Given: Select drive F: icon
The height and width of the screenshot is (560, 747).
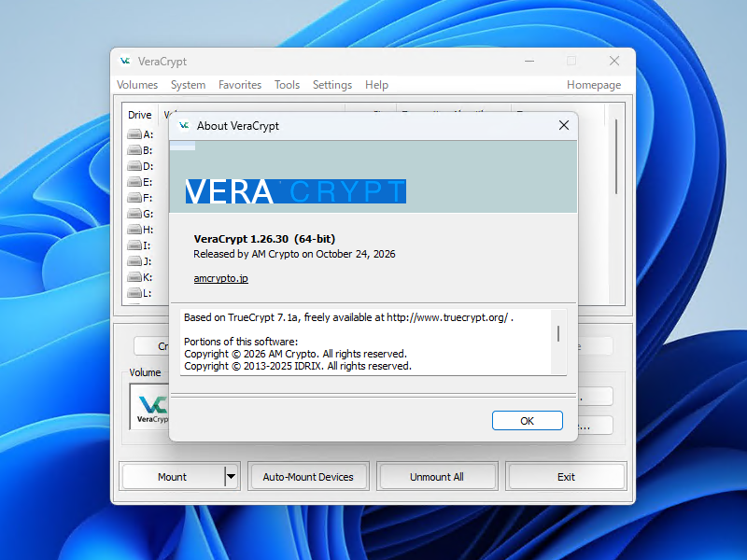Looking at the screenshot, I should pos(134,198).
